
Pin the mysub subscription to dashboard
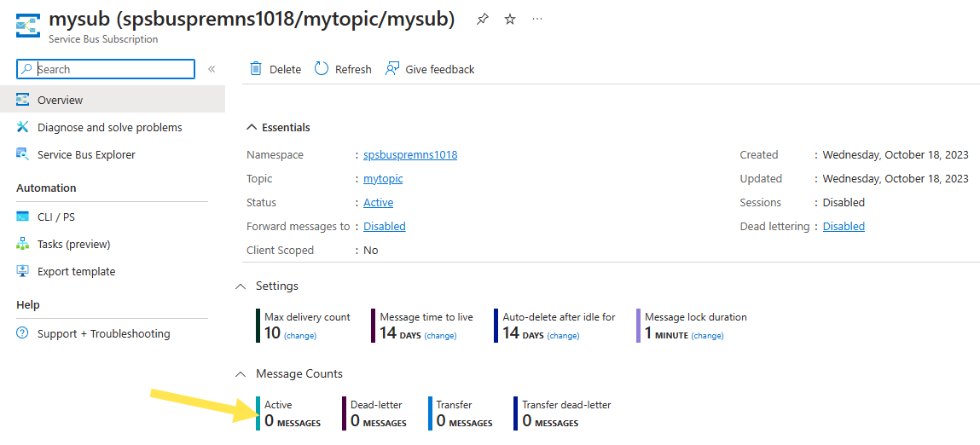tap(482, 20)
